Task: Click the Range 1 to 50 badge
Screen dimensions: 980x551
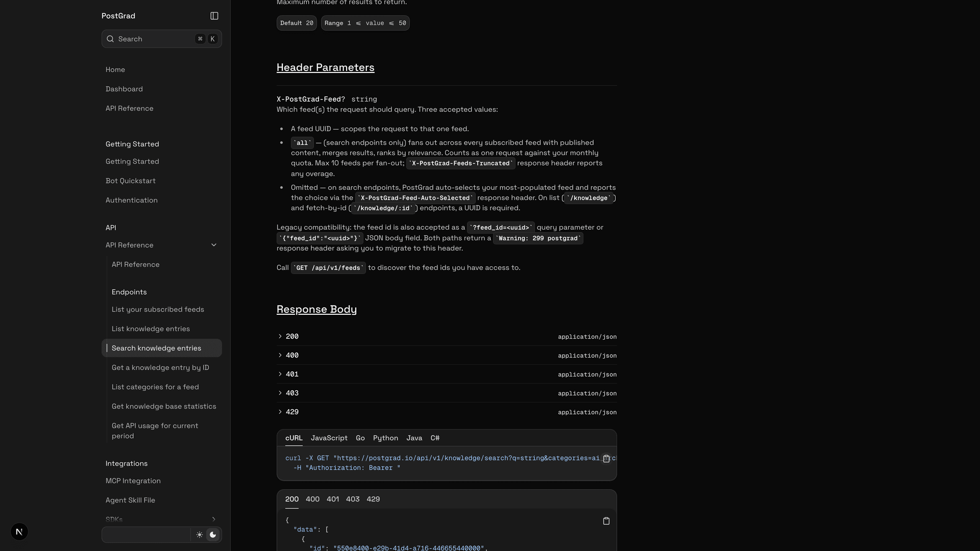Action: [x=365, y=23]
